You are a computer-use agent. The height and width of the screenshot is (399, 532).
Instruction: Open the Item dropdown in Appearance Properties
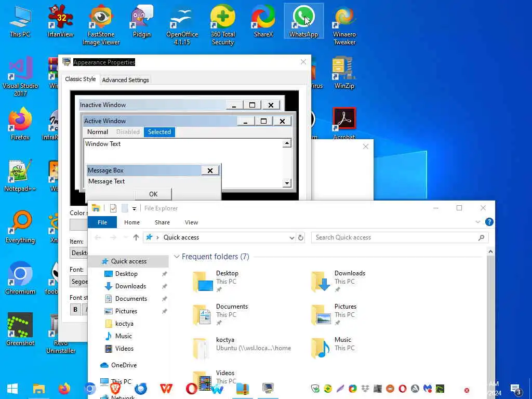[x=79, y=253]
